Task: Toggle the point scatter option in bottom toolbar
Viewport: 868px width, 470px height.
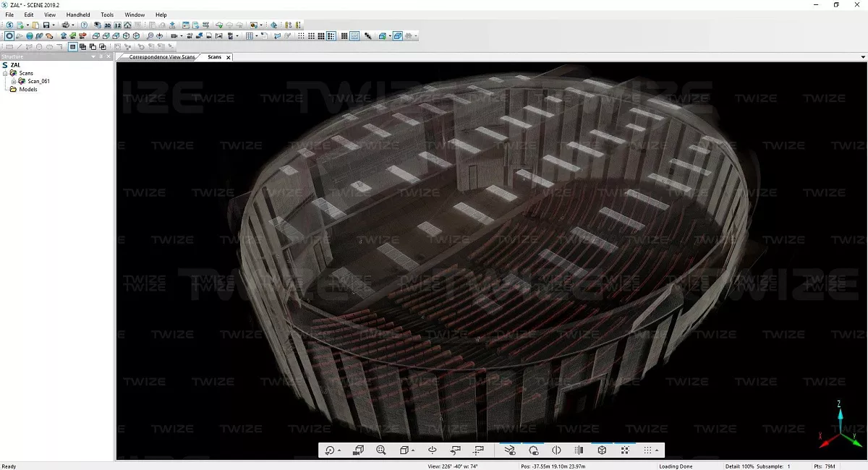Action: pyautogui.click(x=625, y=450)
